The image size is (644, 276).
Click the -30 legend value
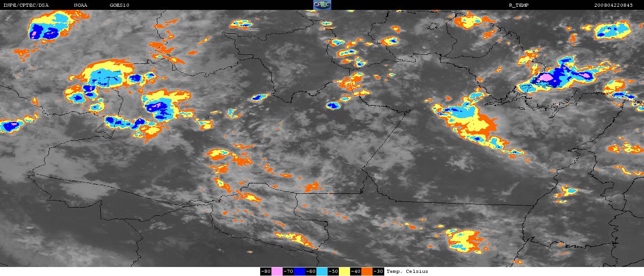[378, 272]
